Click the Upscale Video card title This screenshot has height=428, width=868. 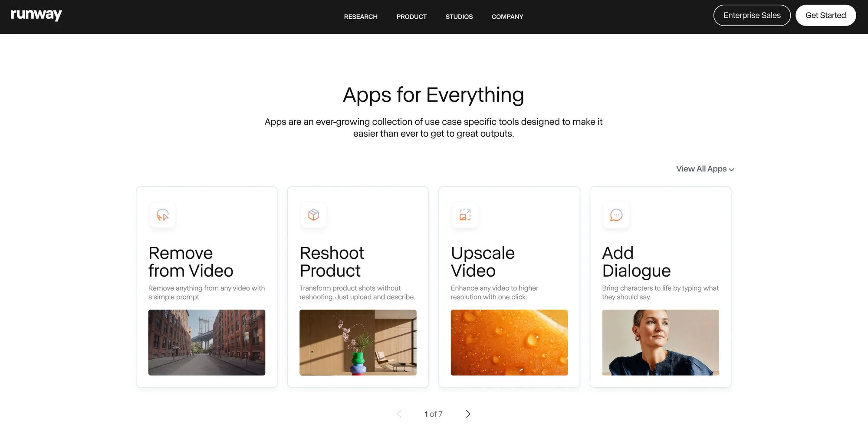point(483,262)
